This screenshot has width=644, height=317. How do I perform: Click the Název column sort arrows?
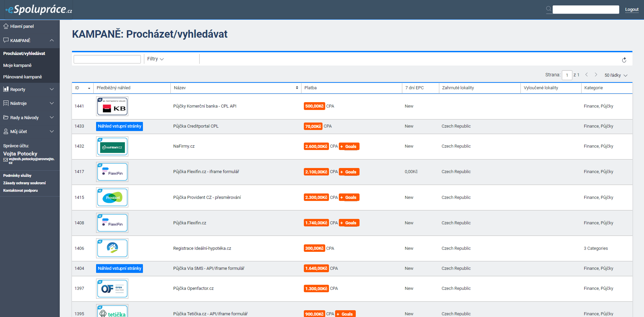click(297, 88)
